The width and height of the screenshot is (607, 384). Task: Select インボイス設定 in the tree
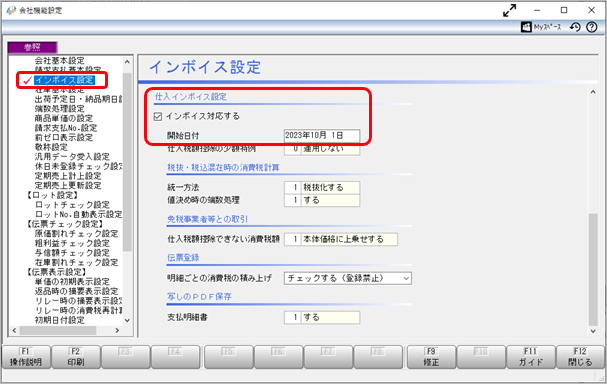coord(64,80)
